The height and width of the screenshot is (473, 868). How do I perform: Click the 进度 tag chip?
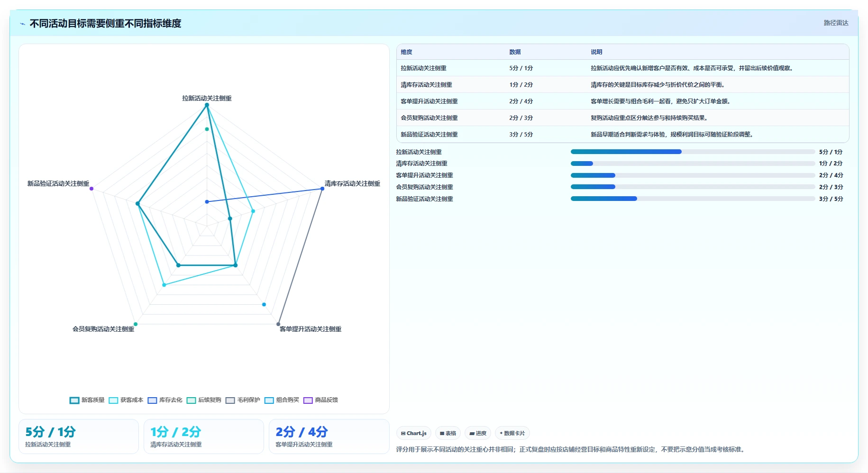click(478, 433)
